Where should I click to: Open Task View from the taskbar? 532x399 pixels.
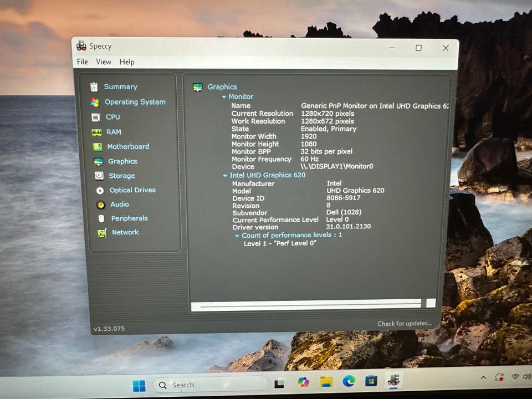tap(279, 383)
